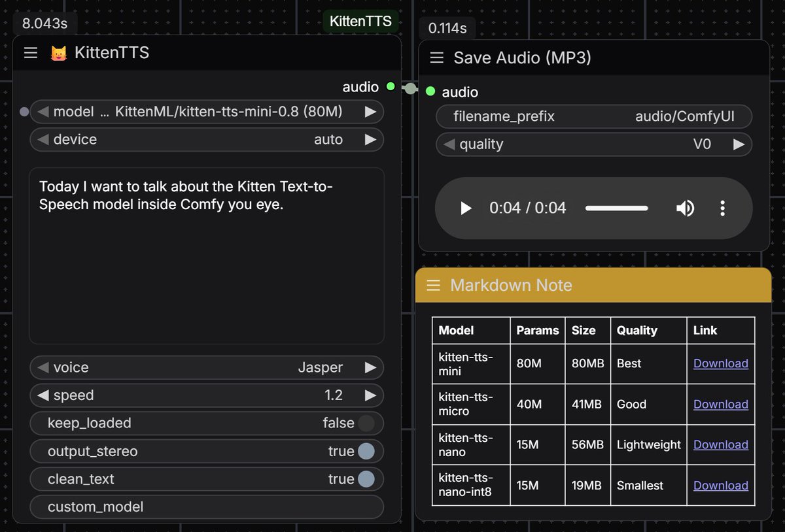The width and height of the screenshot is (785, 532).
Task: Increase speed with right arrow
Action: [370, 395]
